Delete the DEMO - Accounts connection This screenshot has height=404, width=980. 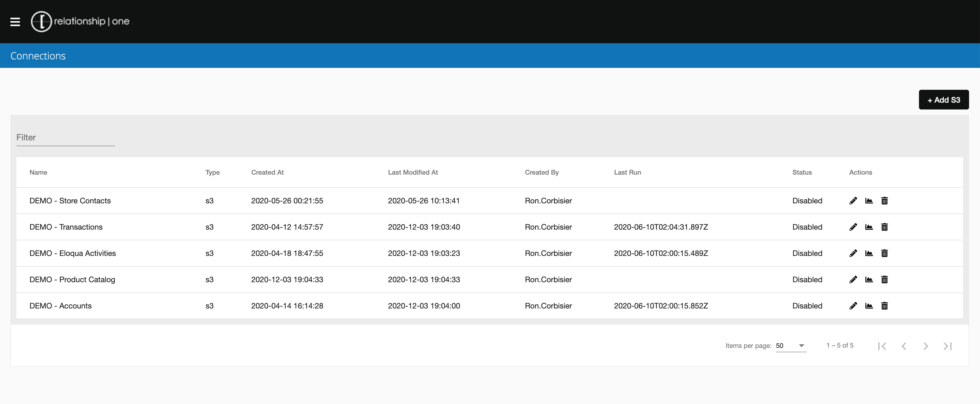point(885,306)
